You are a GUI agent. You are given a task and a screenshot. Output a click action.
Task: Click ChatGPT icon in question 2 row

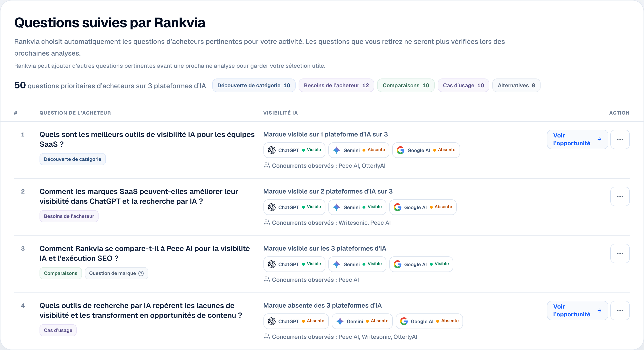[x=272, y=207]
